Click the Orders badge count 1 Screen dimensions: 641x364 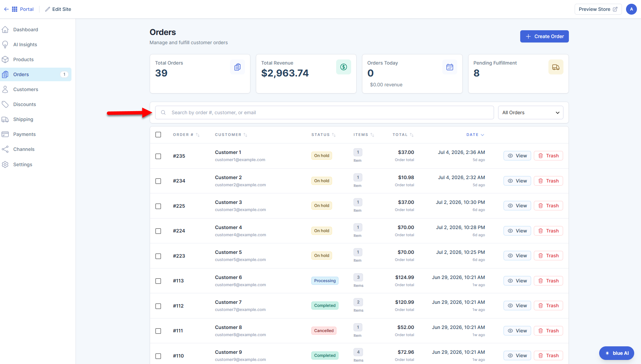click(64, 74)
